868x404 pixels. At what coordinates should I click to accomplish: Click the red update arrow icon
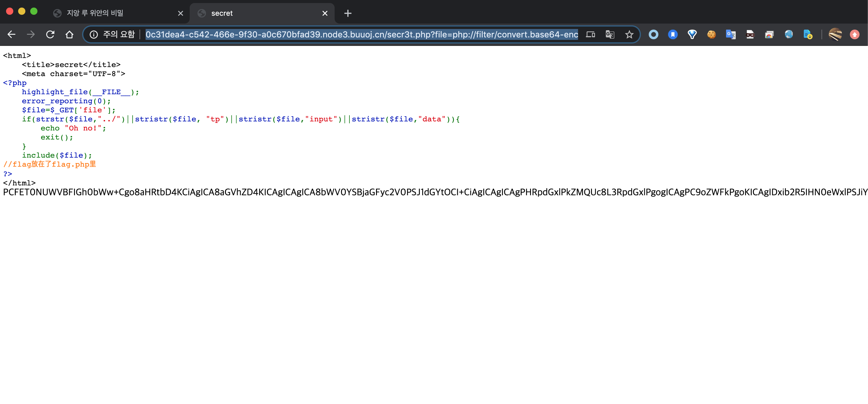[x=854, y=34]
